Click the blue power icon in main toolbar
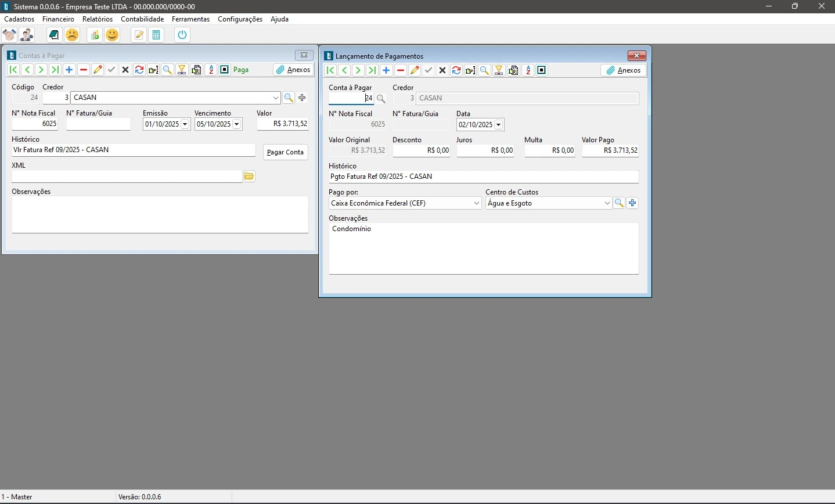 point(182,35)
